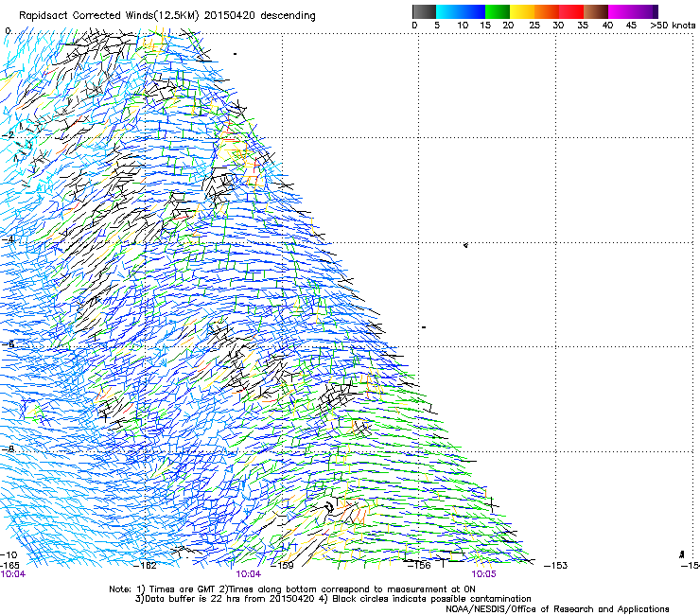Click the purple '10:04' time label beneath -165
Image resolution: width=700 pixels, height=615 pixels.
pos(13,574)
